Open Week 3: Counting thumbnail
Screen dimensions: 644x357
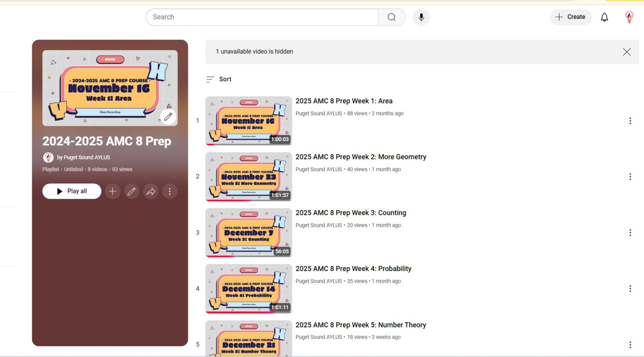tap(249, 232)
